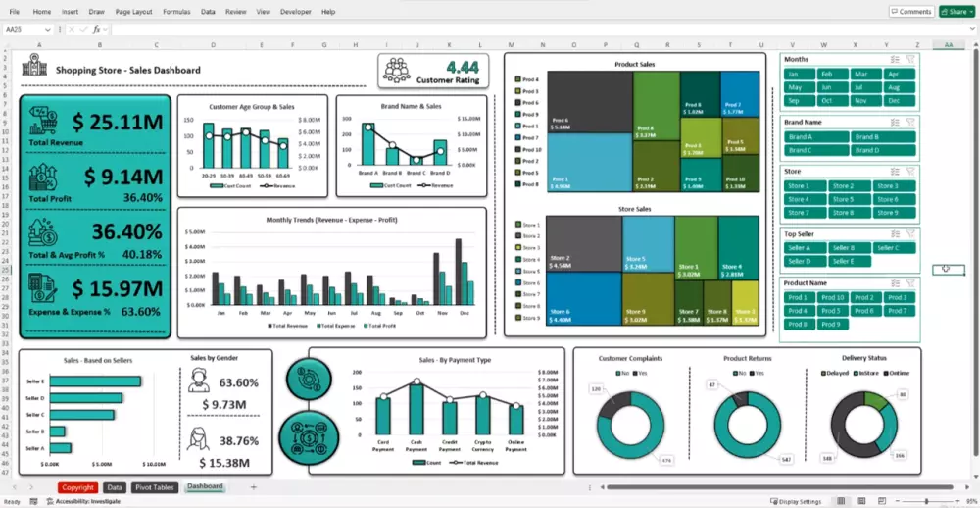Switch to Page Break Preview in status bar
The width and height of the screenshot is (980, 508).
881,501
